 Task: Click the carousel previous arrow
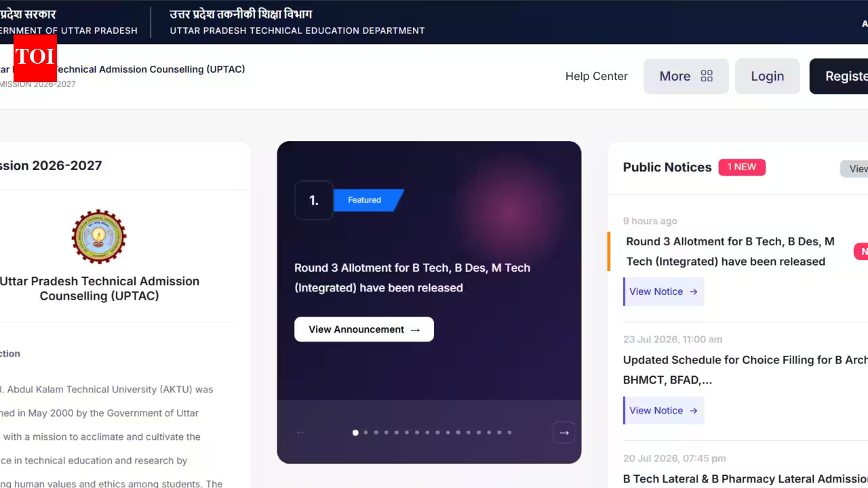300,432
